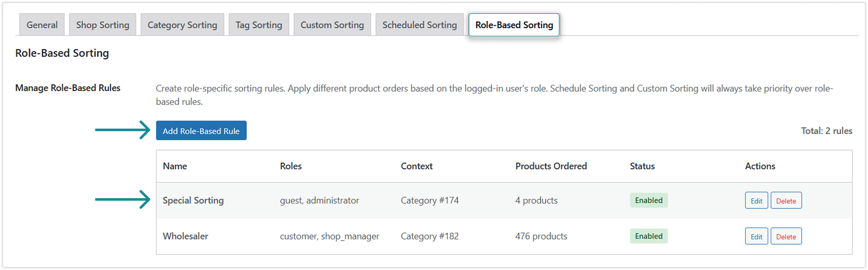Click 'guest, administrator' roles cell
This screenshot has height=270, width=868.
(x=319, y=200)
